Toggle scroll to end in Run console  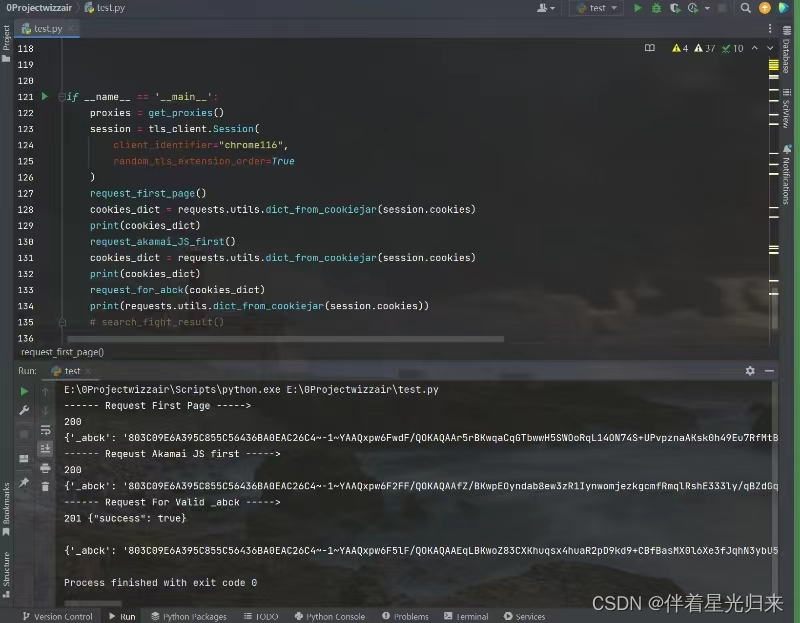pos(45,448)
